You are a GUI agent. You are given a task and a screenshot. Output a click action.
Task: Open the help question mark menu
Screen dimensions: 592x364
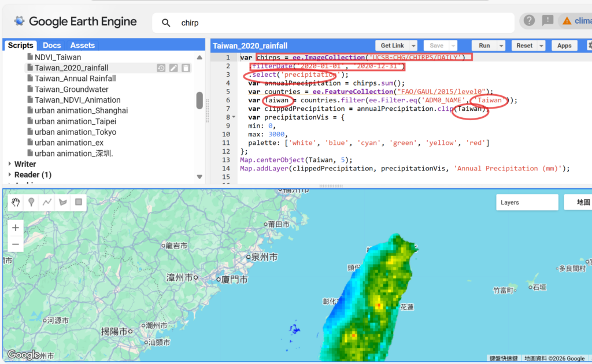(x=529, y=21)
